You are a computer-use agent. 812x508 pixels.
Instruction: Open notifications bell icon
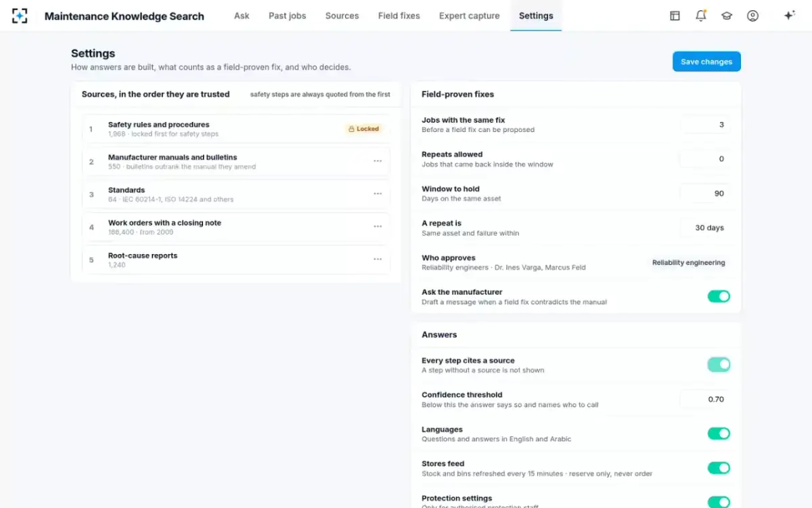coord(701,16)
